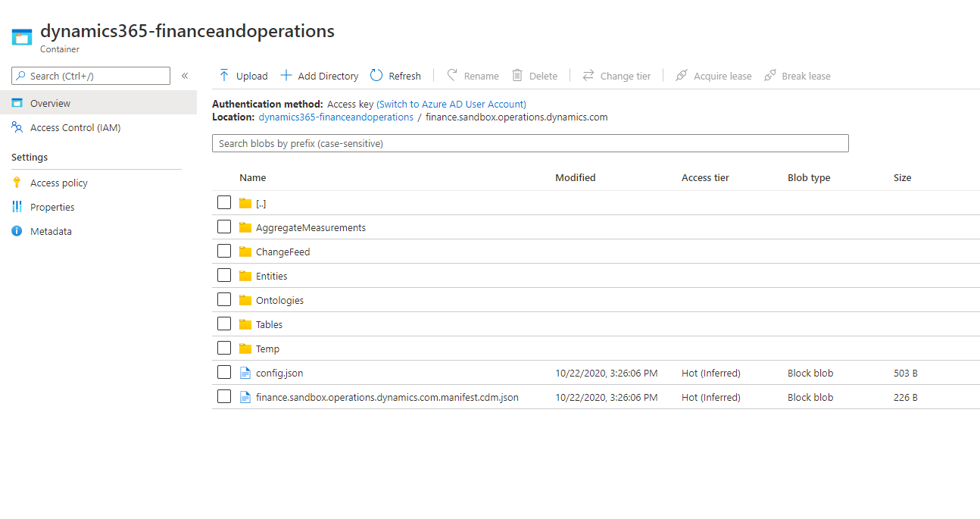Select the checkbox next to config.json
The height and width of the screenshot is (519, 980).
click(224, 372)
